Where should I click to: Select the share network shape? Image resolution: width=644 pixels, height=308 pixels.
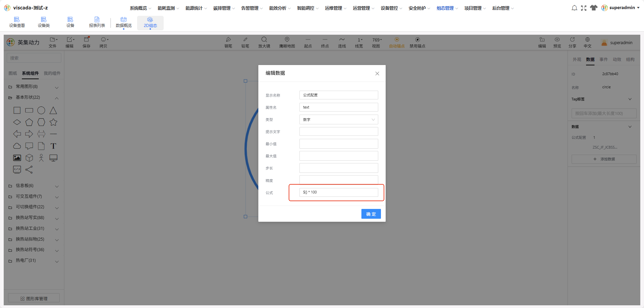click(29, 170)
